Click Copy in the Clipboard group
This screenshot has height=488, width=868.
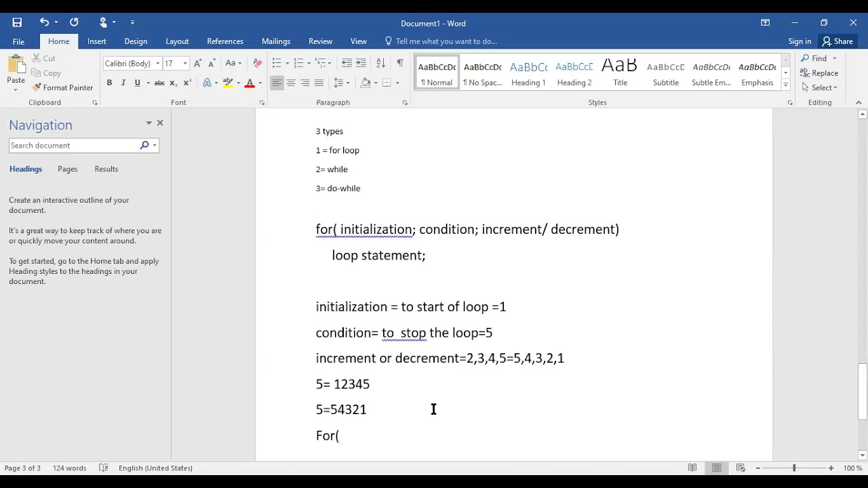coord(46,73)
